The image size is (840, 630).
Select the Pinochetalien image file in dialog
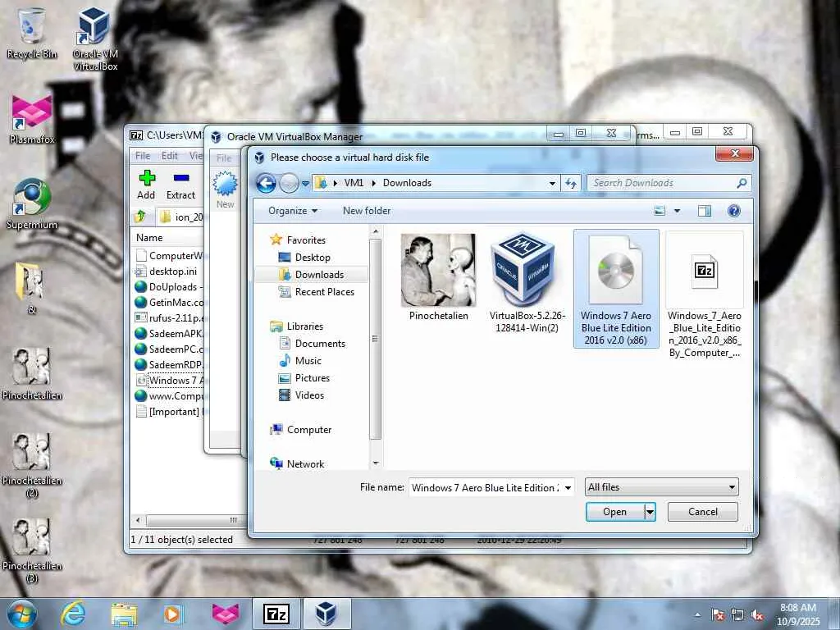point(438,277)
